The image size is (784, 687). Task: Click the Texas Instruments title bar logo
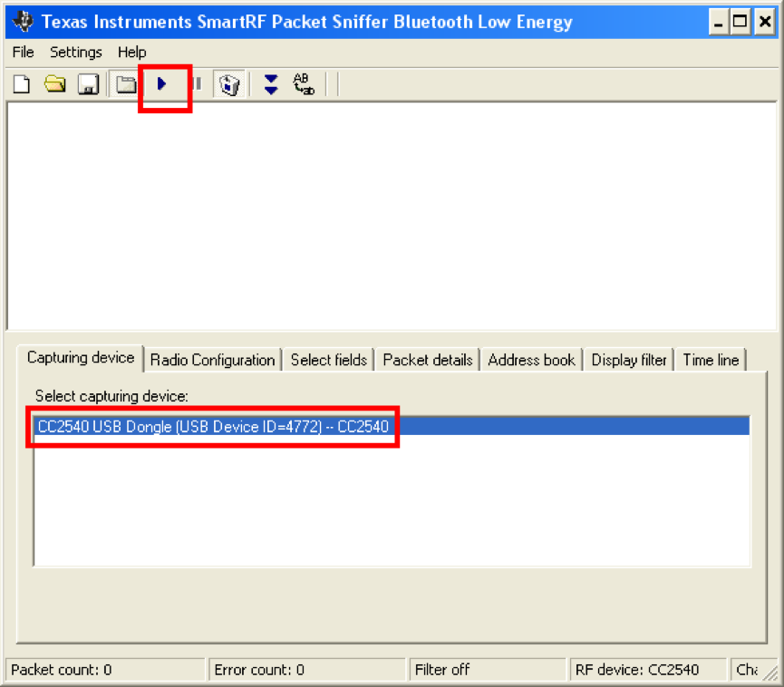pos(23,21)
